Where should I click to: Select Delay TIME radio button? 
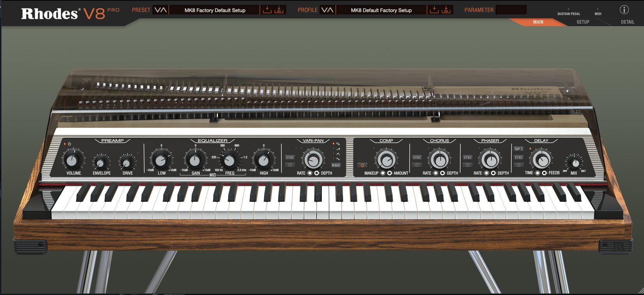tap(537, 173)
